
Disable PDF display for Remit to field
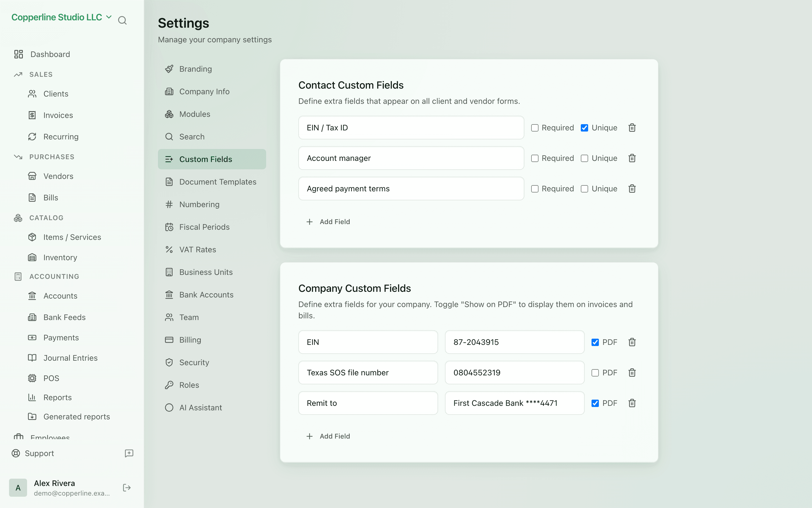[x=595, y=403]
